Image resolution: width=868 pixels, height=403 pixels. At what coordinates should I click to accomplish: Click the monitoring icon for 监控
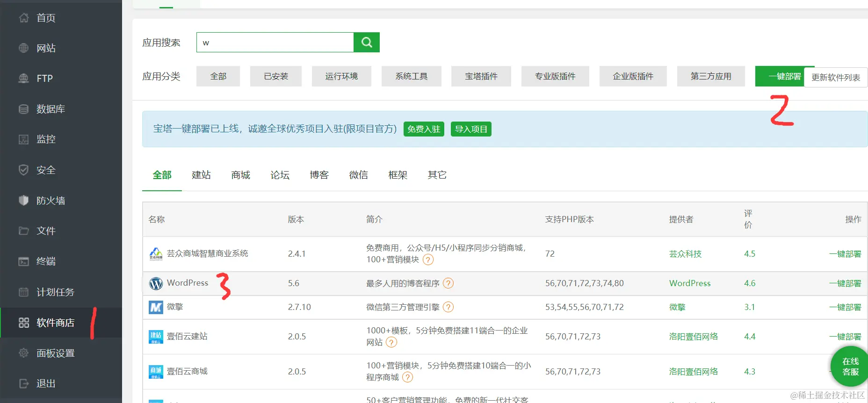(24, 139)
